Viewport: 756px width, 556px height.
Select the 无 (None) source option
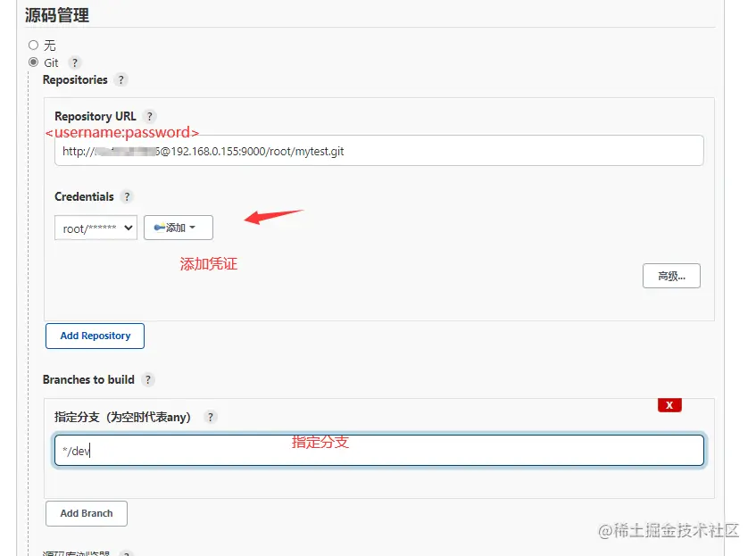(x=33, y=46)
